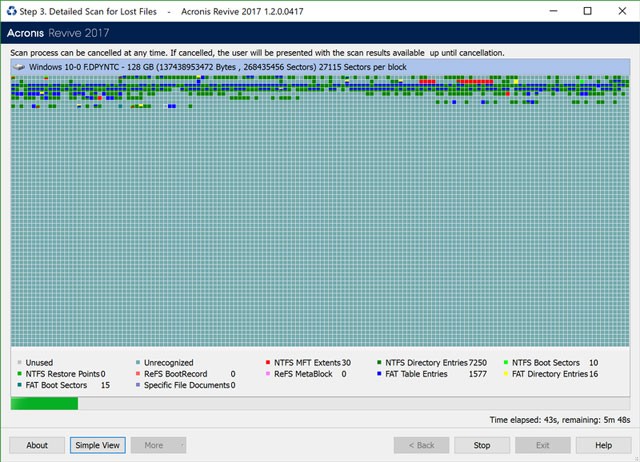The height and width of the screenshot is (462, 640).
Task: Click the FAT Directory Entries yellow legend marker
Action: 506,374
